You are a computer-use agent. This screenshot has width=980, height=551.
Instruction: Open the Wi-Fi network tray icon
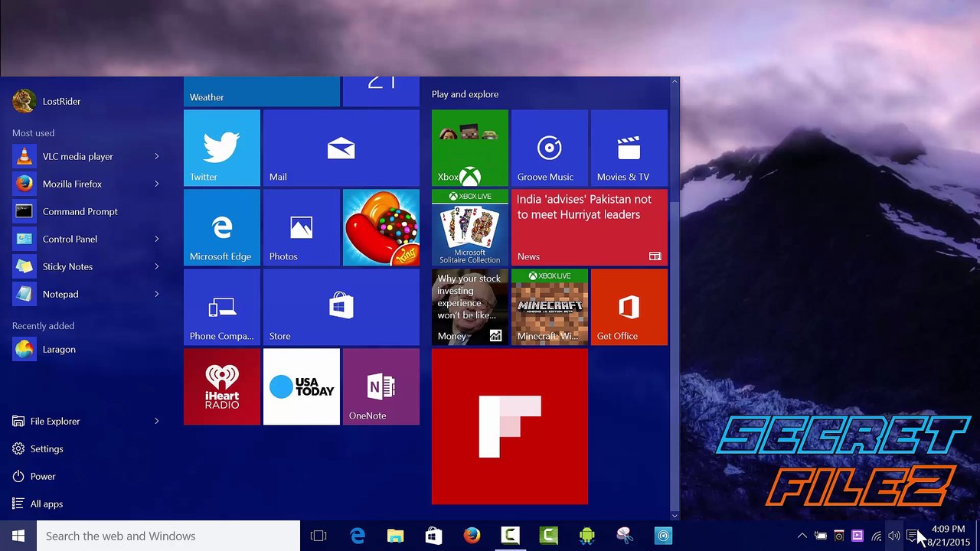point(876,536)
